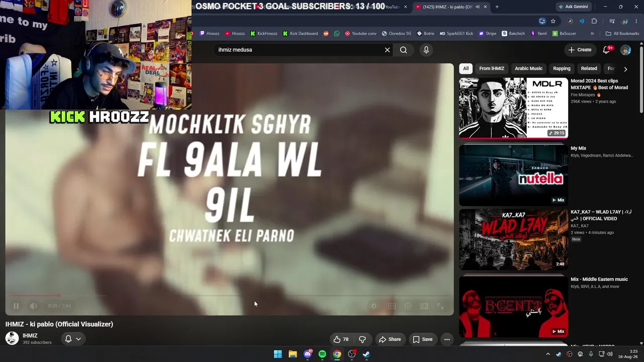This screenshot has width=644, height=362.
Task: Open Ask Gemini in Chrome
Action: point(573,7)
